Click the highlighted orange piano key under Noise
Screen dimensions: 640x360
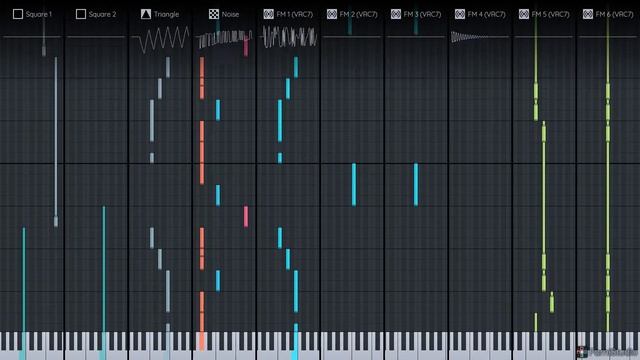(x=202, y=342)
